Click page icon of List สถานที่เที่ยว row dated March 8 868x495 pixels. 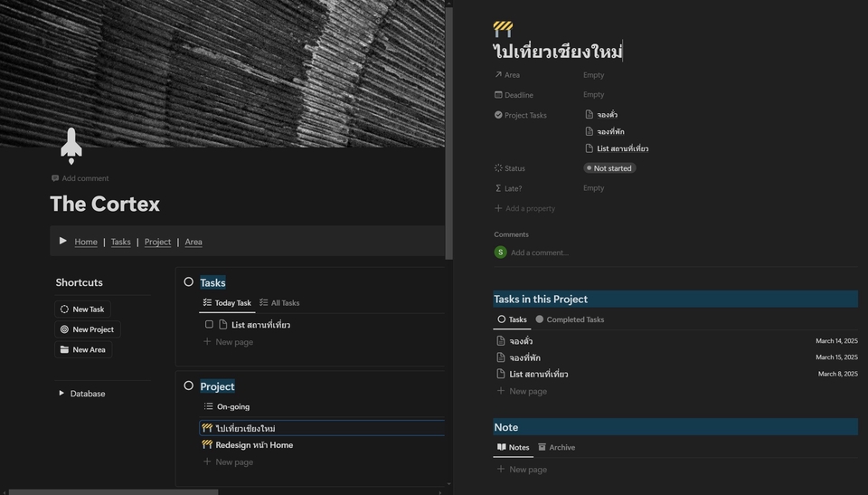501,374
